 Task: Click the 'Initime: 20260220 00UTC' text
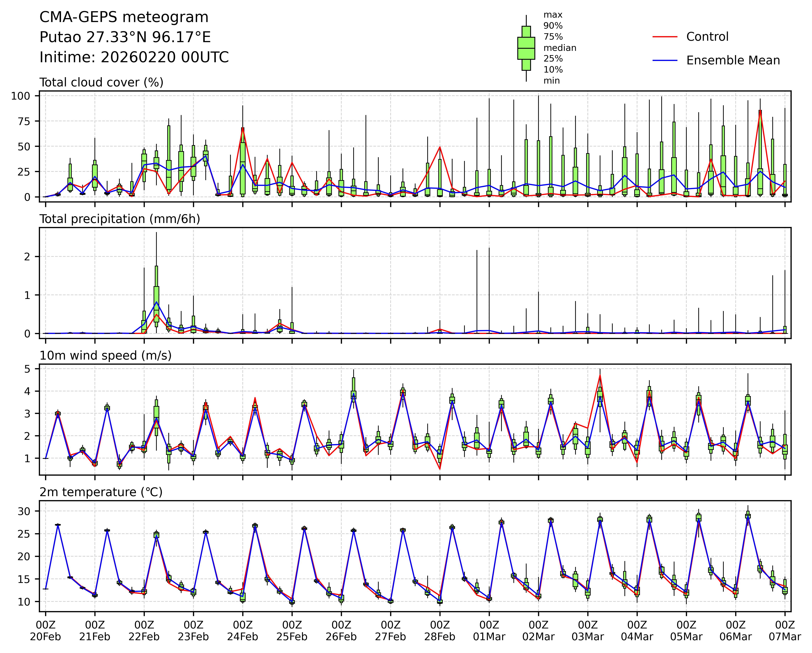tap(134, 57)
